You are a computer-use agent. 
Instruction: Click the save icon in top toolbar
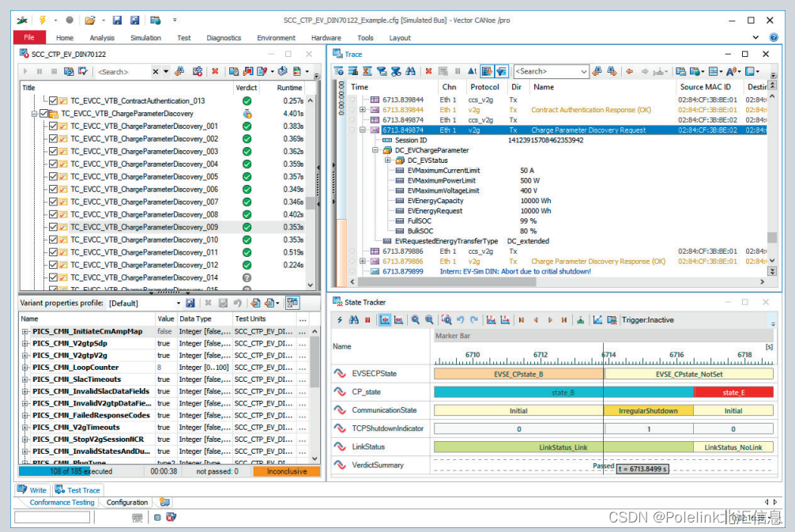pos(117,21)
